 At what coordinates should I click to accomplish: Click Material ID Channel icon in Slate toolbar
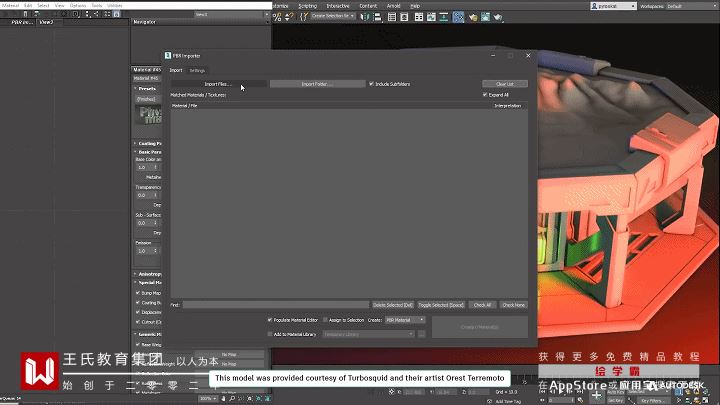coord(76,14)
